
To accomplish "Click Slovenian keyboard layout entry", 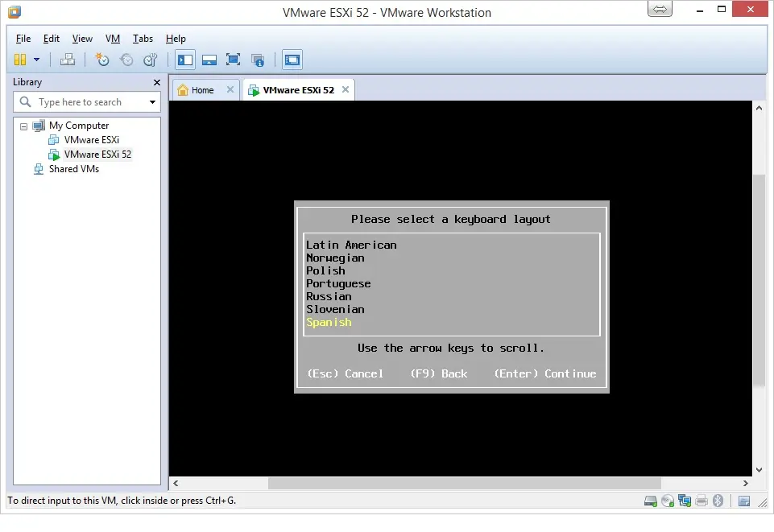I will [x=335, y=309].
